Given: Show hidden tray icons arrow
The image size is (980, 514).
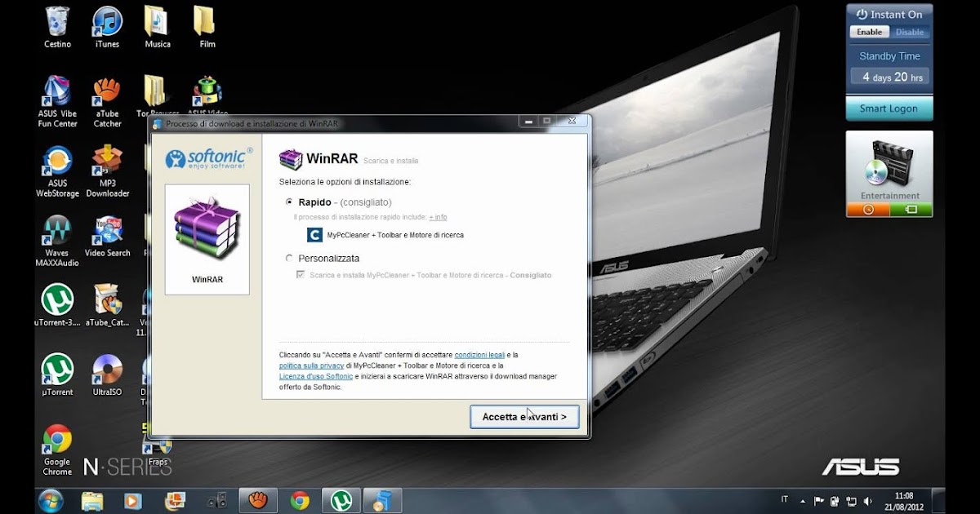Looking at the screenshot, I should 803,500.
